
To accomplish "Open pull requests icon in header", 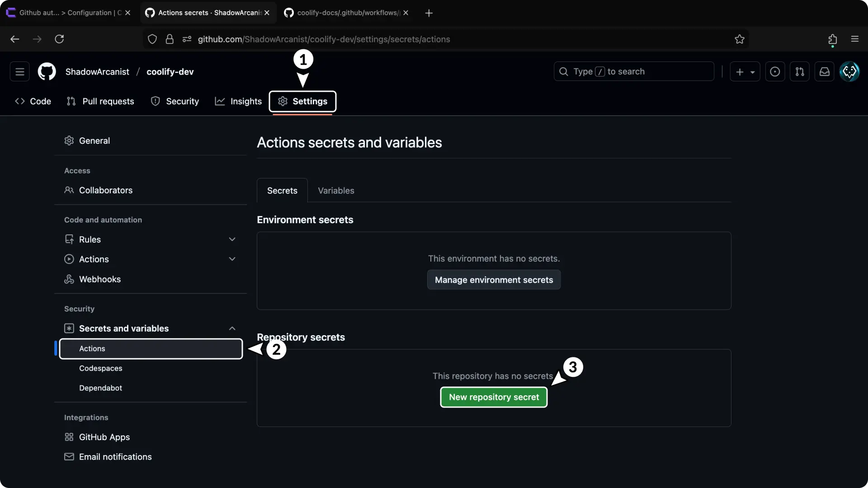I will (x=799, y=71).
